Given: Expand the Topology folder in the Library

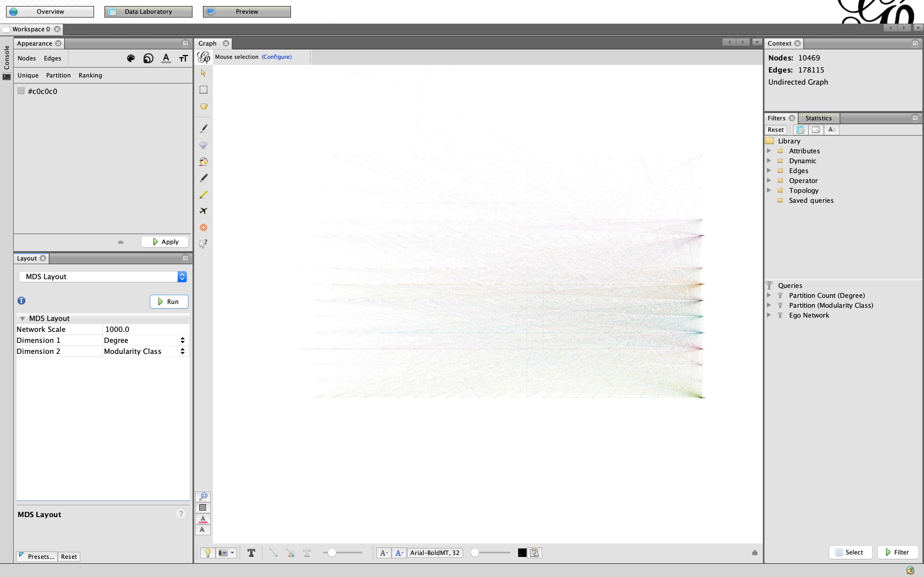Looking at the screenshot, I should [x=769, y=190].
